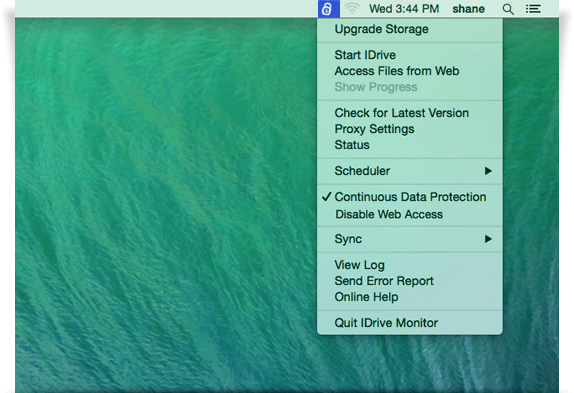Choose Start IDrive

click(410, 55)
